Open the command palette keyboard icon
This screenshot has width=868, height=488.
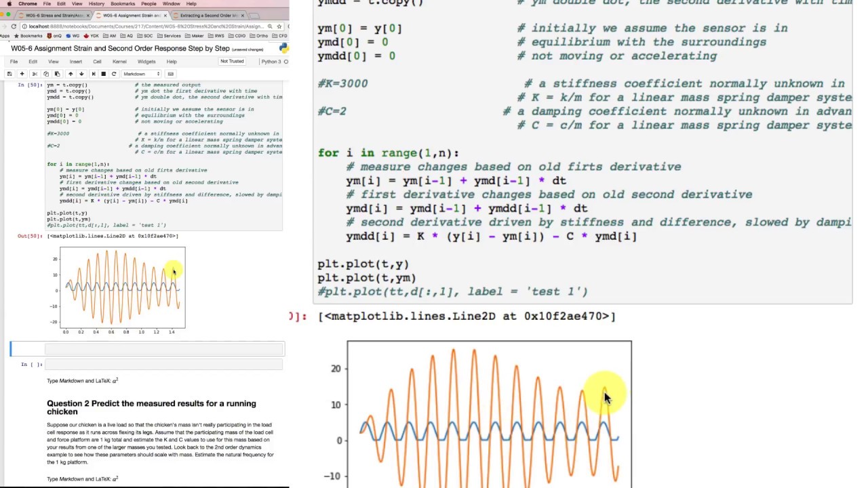click(x=170, y=74)
